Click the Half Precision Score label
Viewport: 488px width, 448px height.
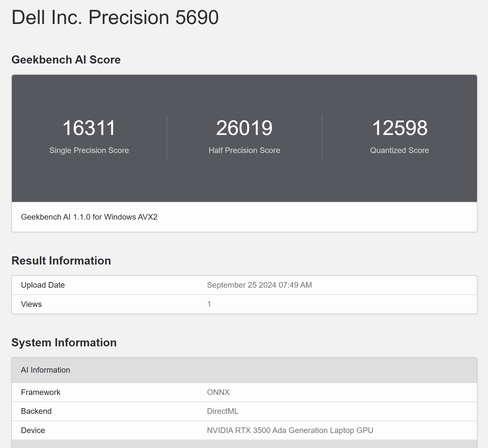coord(244,150)
